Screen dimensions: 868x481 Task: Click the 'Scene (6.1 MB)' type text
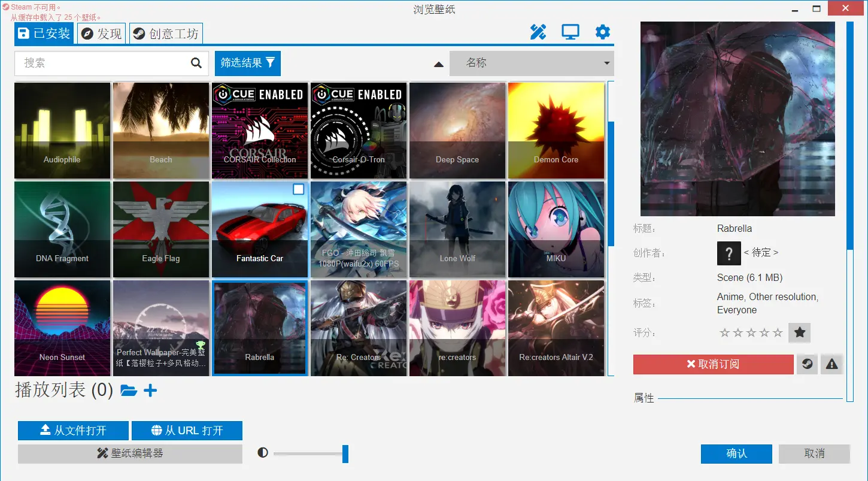tap(749, 278)
